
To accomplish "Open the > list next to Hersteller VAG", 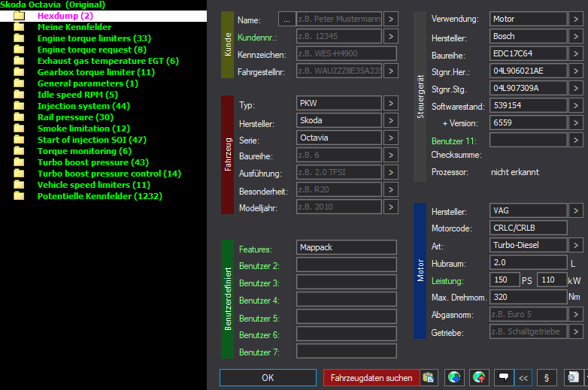I will tap(576, 211).
